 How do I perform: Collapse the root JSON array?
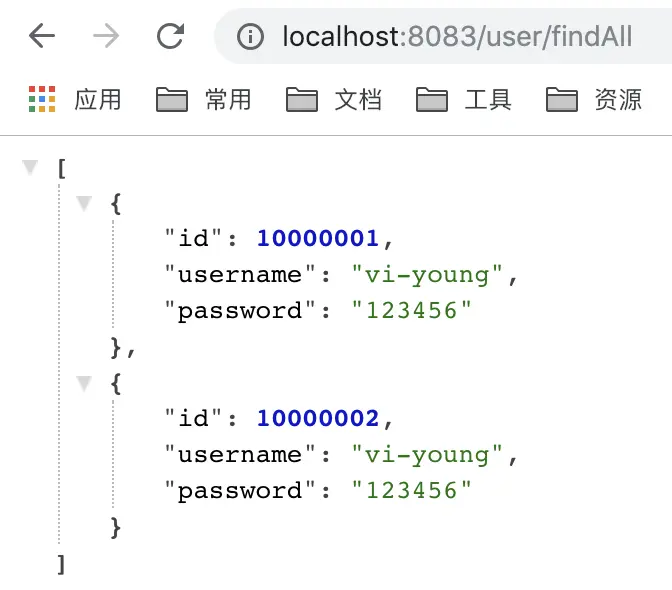30,167
